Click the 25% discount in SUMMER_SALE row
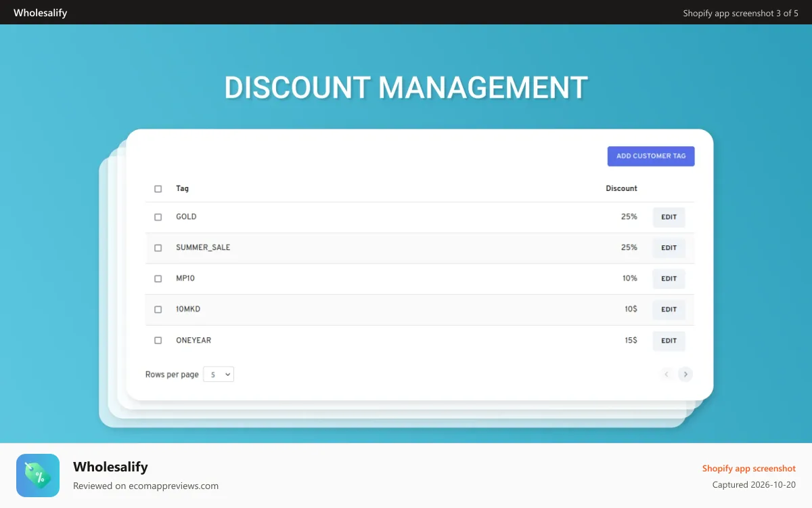The image size is (812, 508). pyautogui.click(x=629, y=247)
